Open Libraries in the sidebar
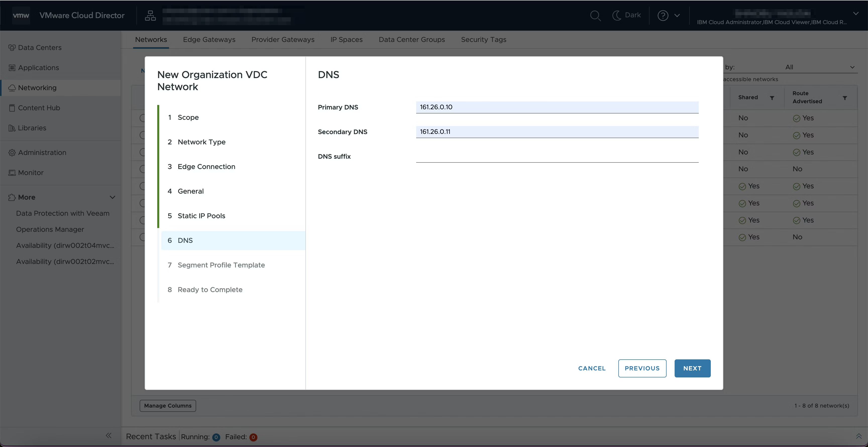The height and width of the screenshot is (447, 868). (x=32, y=128)
